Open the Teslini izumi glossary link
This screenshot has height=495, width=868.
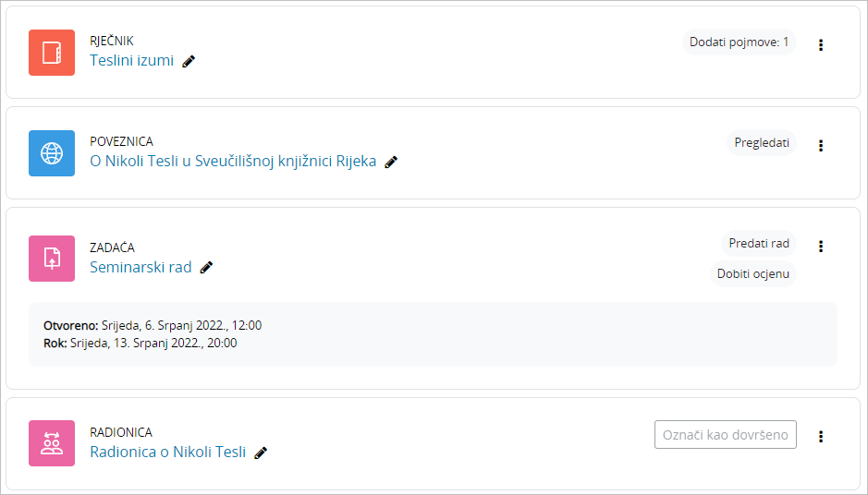coord(131,60)
